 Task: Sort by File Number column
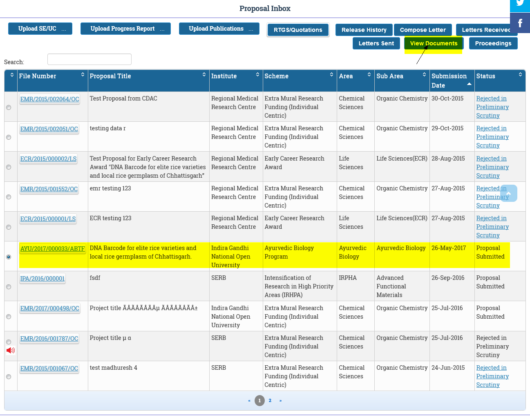(x=52, y=80)
